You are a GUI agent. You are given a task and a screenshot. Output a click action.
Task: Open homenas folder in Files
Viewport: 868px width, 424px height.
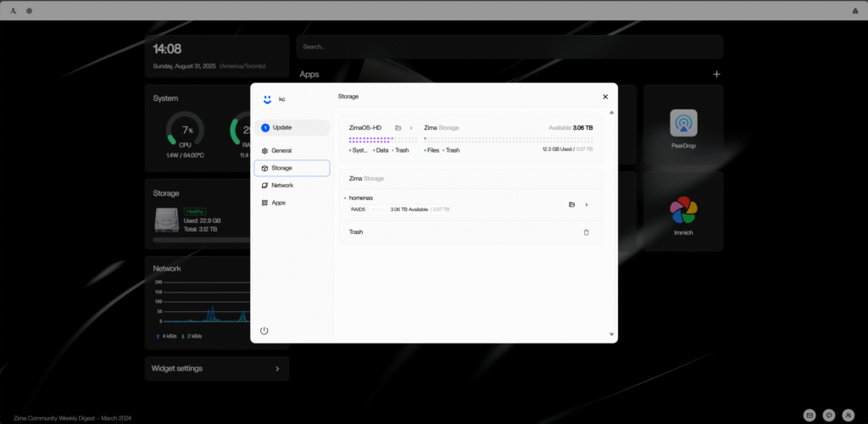572,205
